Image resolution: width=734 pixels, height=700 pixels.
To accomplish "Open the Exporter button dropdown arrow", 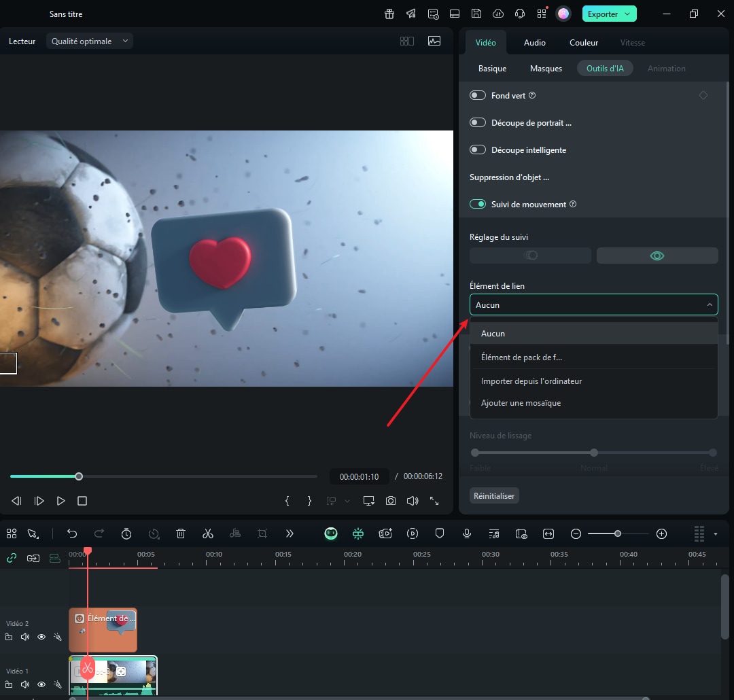I will [627, 14].
